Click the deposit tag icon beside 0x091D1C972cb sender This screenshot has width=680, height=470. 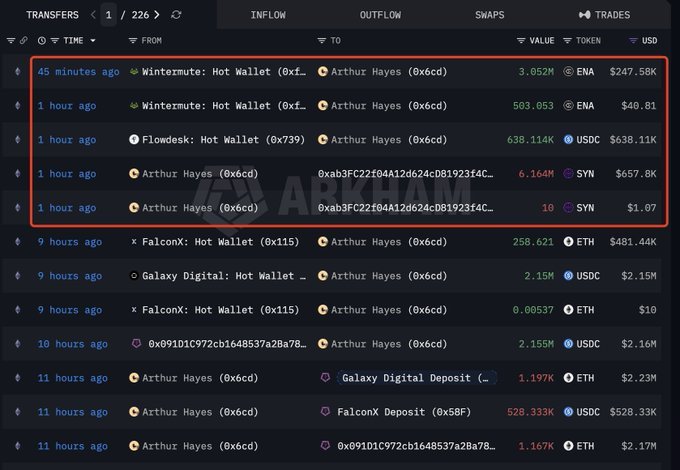click(x=136, y=344)
